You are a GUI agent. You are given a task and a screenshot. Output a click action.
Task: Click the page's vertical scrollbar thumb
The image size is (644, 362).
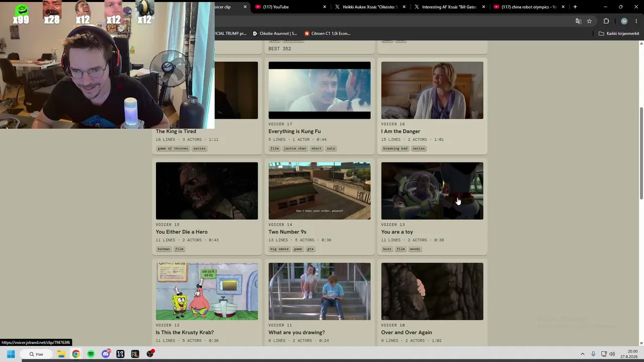641,153
